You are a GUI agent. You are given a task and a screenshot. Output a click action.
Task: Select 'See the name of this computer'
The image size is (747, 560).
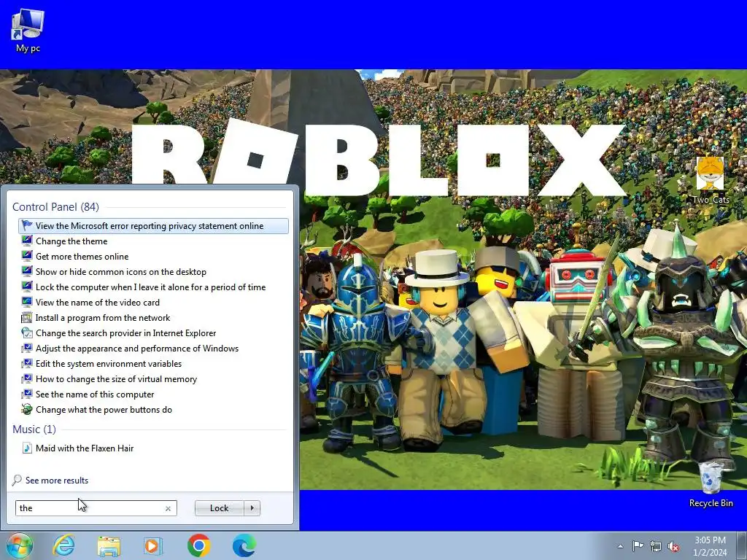(x=95, y=394)
